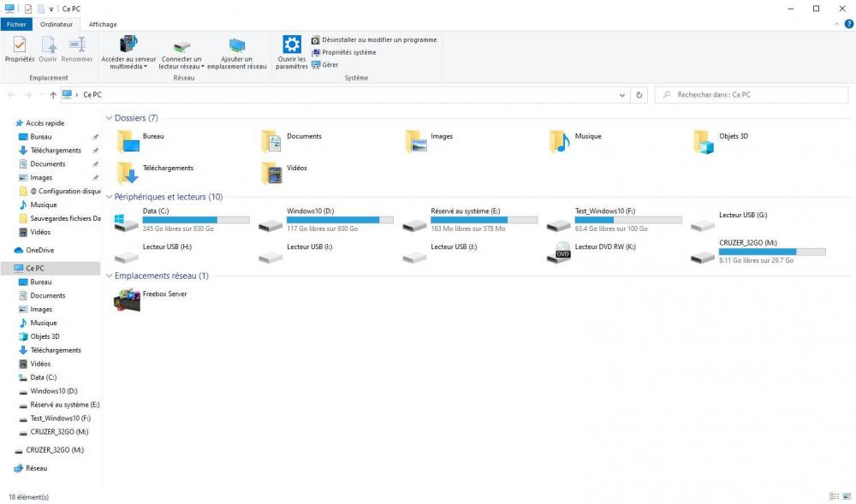Switch to the Affichage ribbon tab
This screenshot has height=504, width=856.
103,24
